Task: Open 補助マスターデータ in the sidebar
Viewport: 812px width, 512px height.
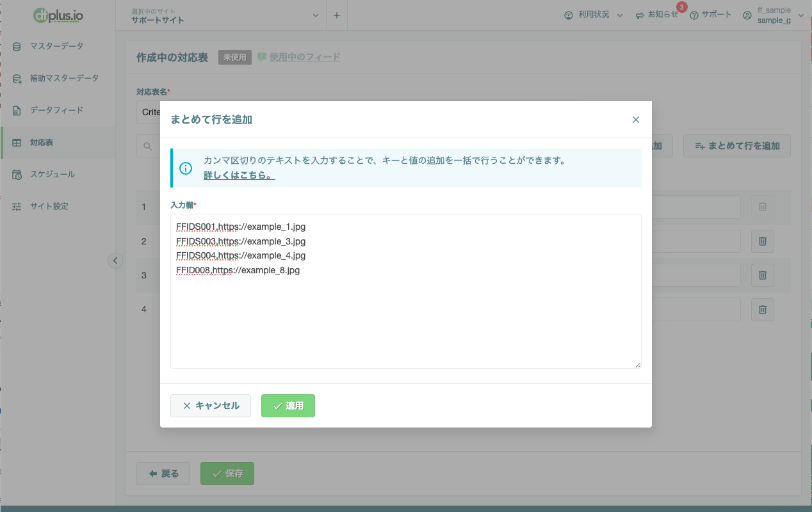Action: [x=58, y=78]
